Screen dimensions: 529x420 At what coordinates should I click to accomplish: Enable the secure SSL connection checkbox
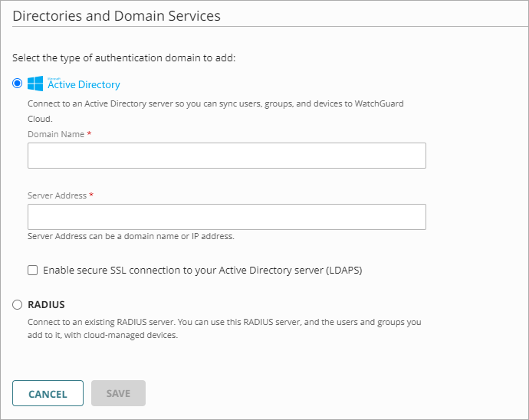click(32, 270)
